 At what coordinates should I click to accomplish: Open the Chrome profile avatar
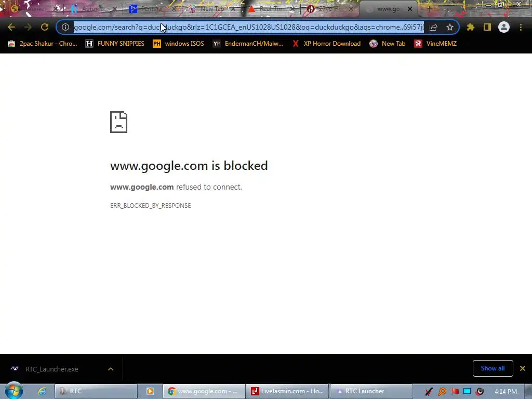(504, 27)
